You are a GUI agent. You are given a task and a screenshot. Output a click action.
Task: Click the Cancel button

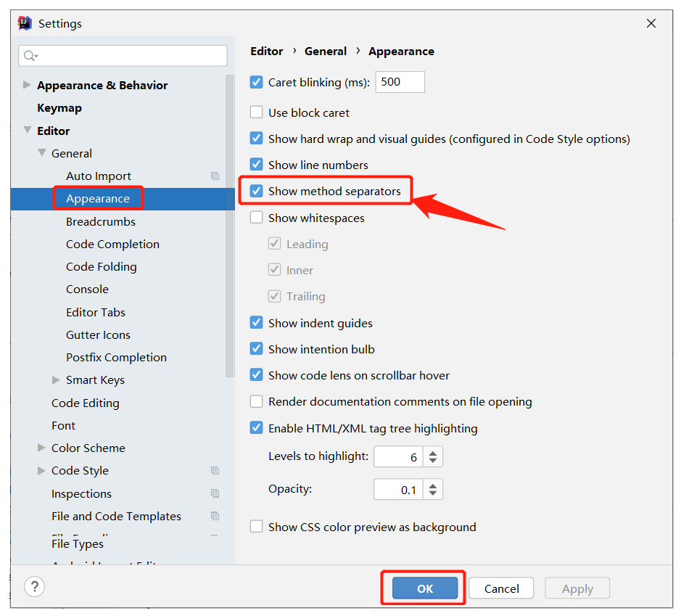coord(501,588)
